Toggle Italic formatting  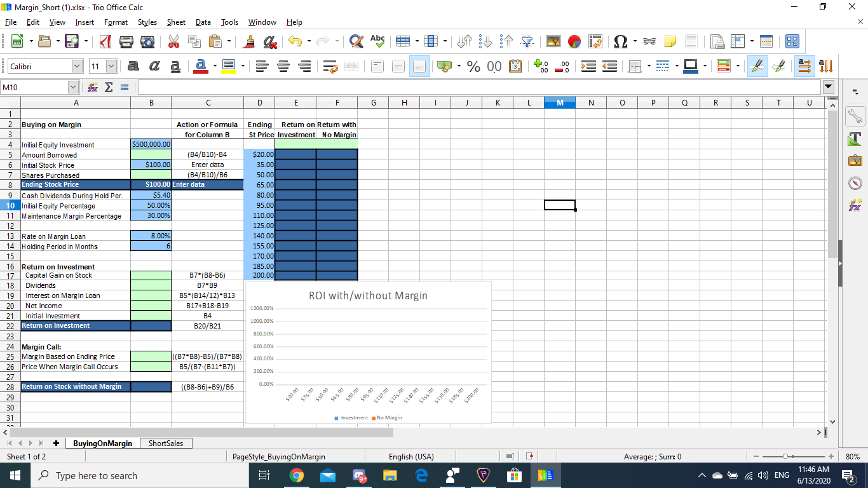(x=154, y=66)
